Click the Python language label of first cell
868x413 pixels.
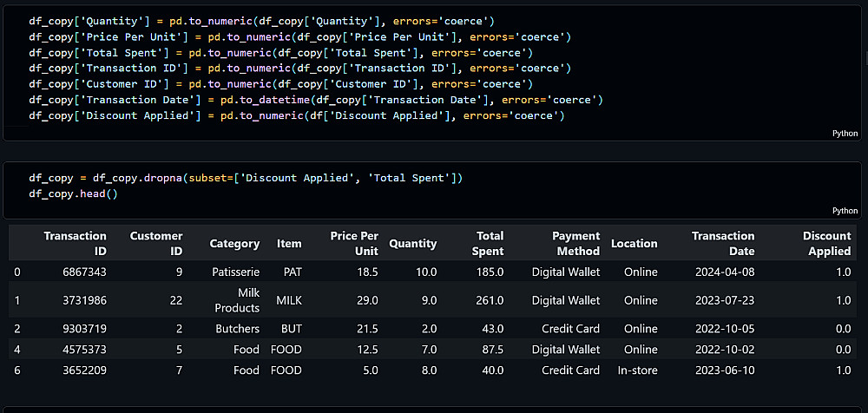click(845, 134)
